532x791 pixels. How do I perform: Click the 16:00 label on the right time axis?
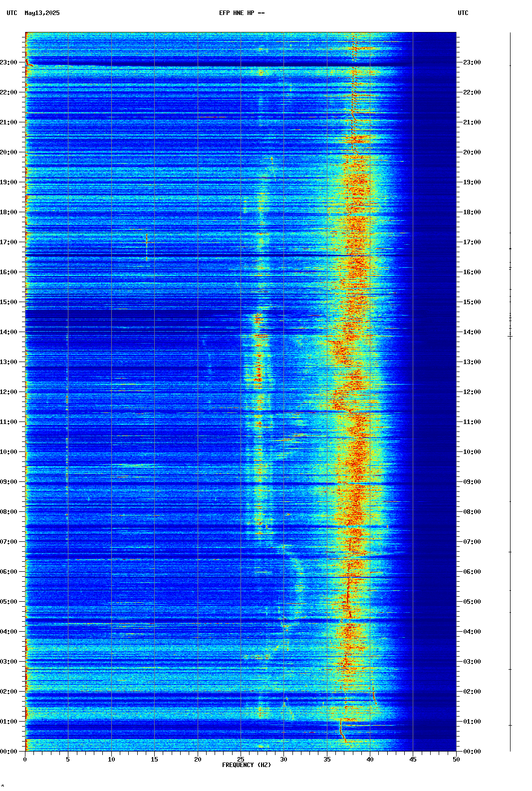472,272
